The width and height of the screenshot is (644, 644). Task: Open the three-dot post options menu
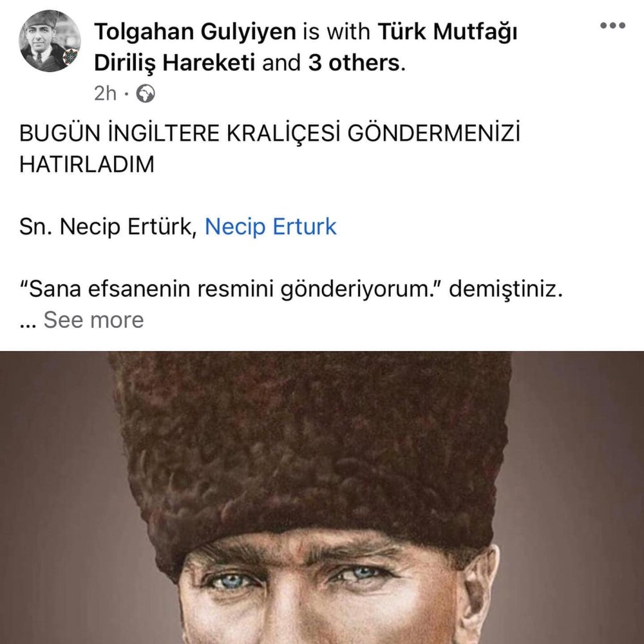tap(612, 26)
